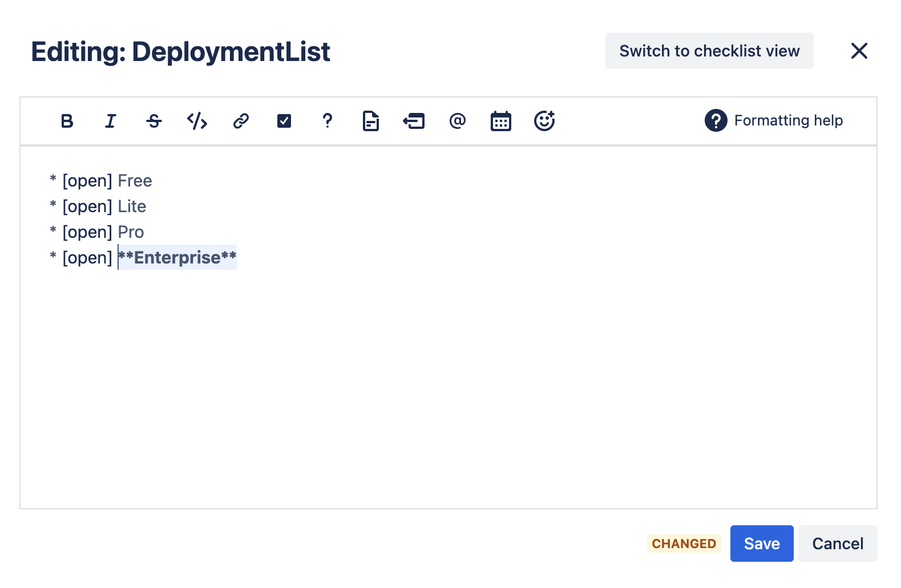Insert an @ mention
901x588 pixels.
[458, 121]
